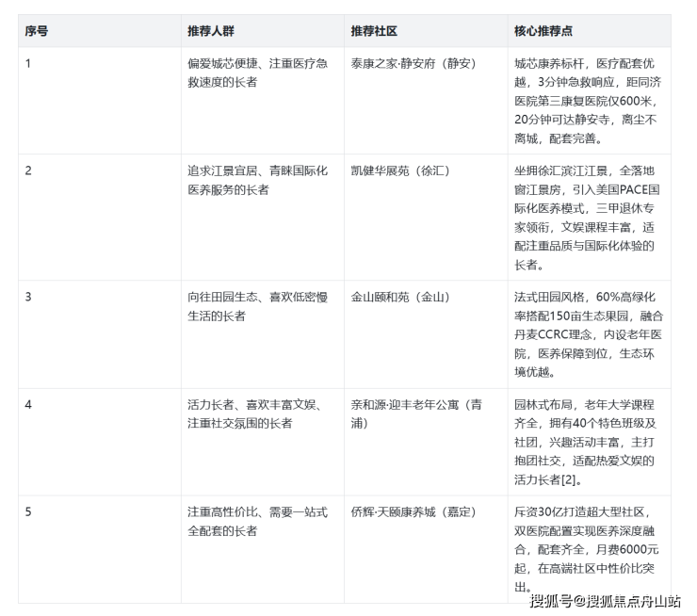
Task: Select the 金山颐和苑（金山） community cell
Action: (400, 298)
